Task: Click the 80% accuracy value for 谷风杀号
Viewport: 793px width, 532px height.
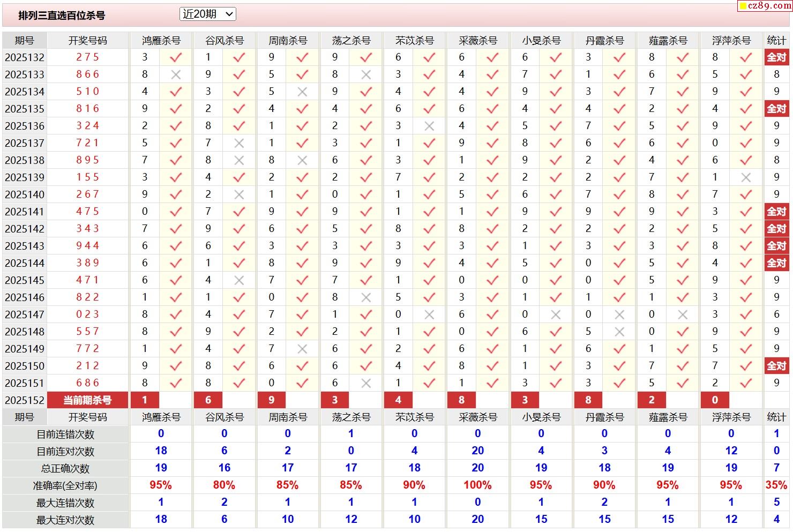Action: click(224, 485)
